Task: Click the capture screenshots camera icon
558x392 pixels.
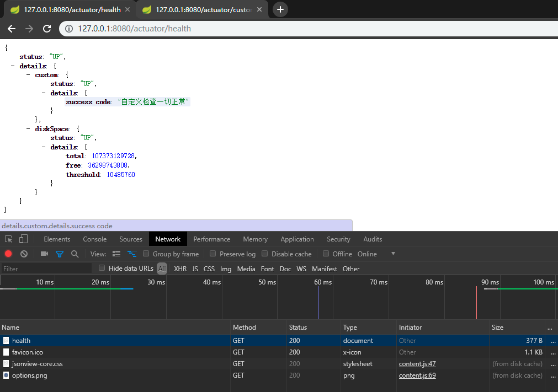Action: [44, 254]
